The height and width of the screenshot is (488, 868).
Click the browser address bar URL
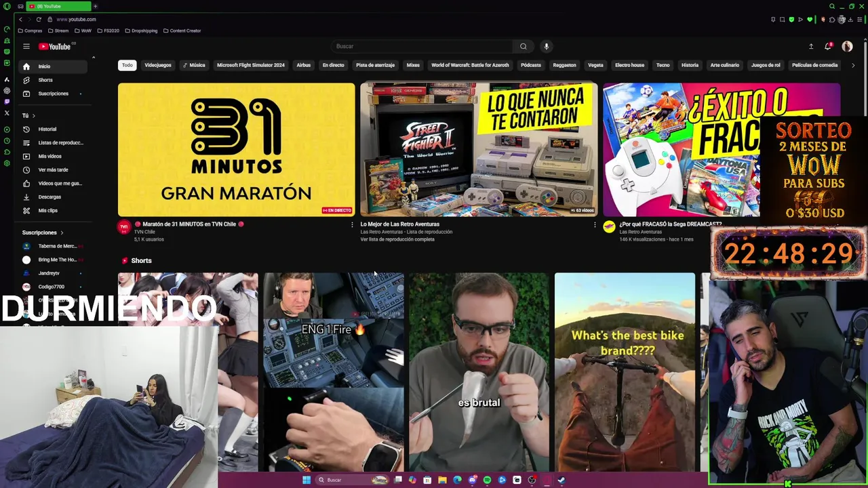pyautogui.click(x=76, y=19)
